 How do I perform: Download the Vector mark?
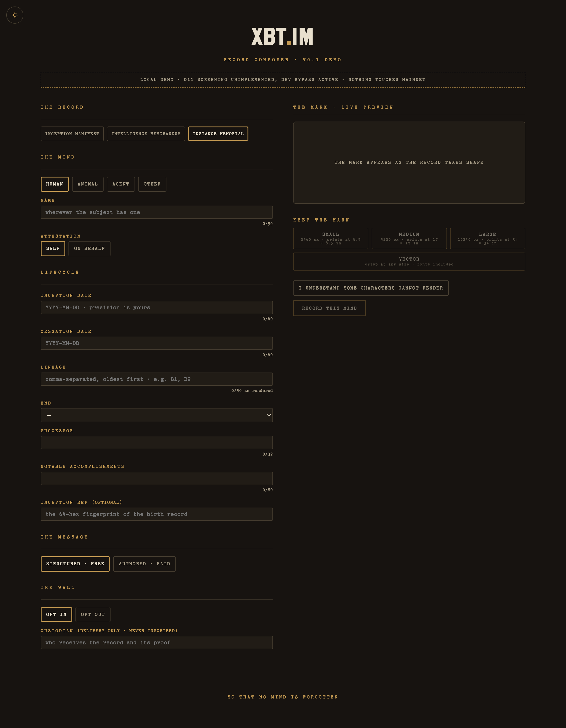coord(409,262)
